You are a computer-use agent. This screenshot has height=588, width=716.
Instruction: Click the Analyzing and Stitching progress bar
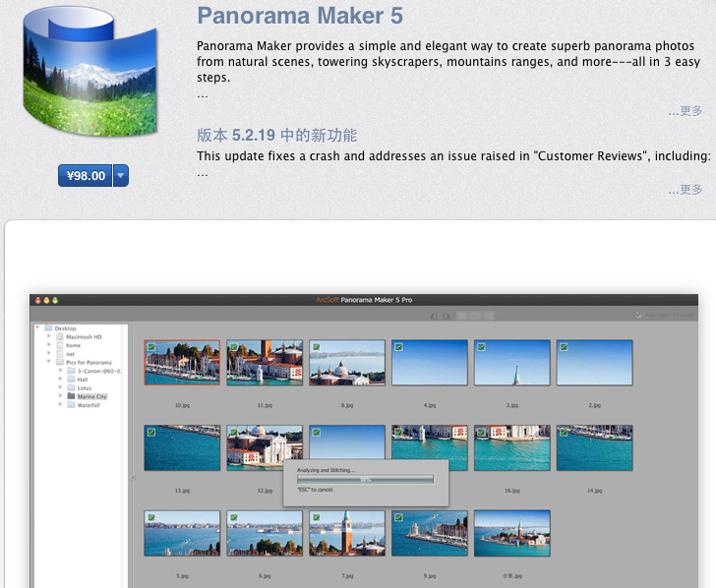365,479
